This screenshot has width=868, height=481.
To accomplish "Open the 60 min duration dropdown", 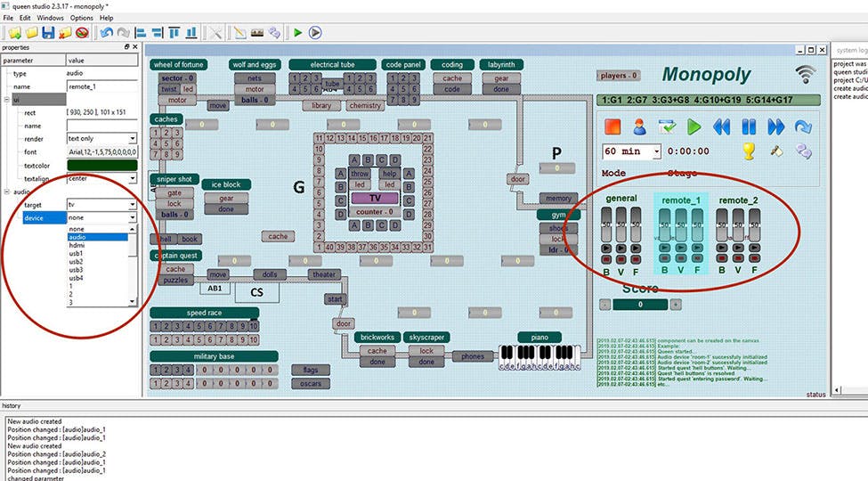I will 657,151.
